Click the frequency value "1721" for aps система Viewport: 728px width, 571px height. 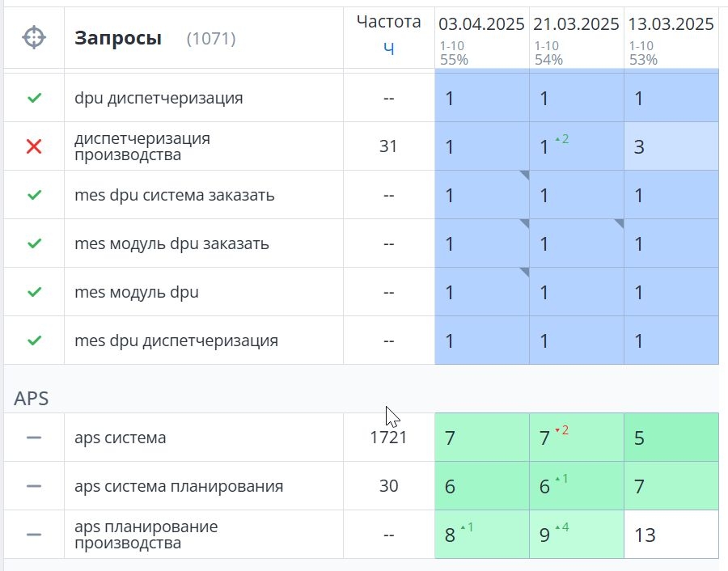click(388, 438)
